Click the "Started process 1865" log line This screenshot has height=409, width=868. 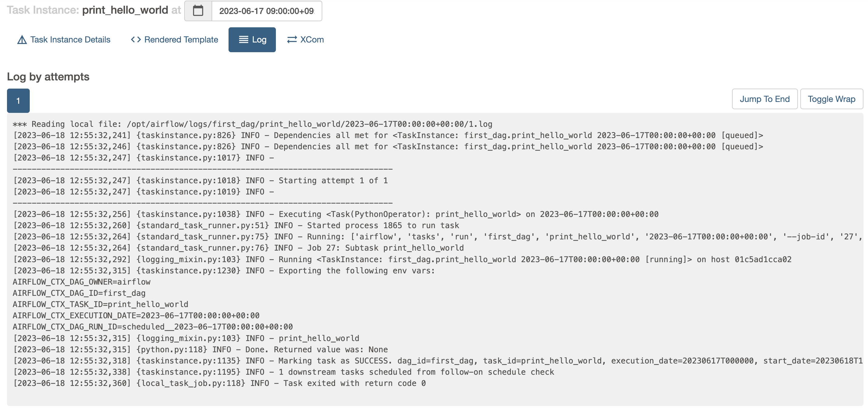point(236,225)
